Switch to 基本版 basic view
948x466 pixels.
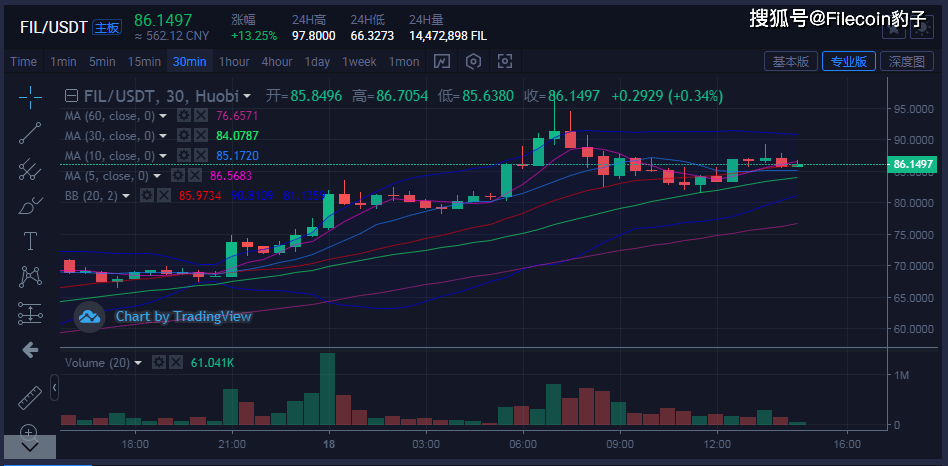coord(791,62)
